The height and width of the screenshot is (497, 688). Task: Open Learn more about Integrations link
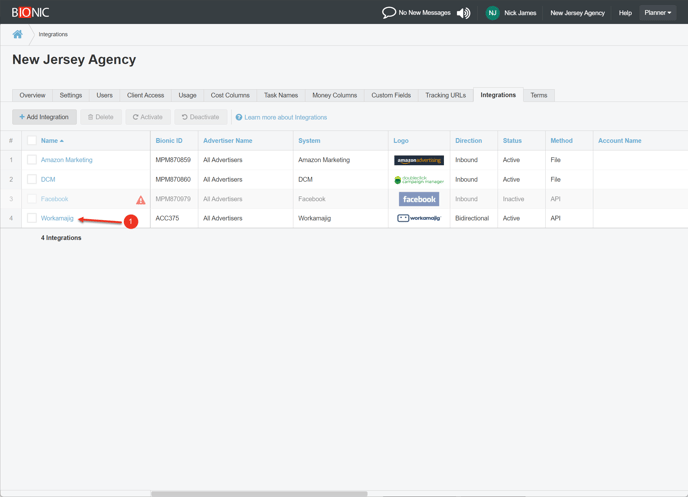tap(286, 118)
